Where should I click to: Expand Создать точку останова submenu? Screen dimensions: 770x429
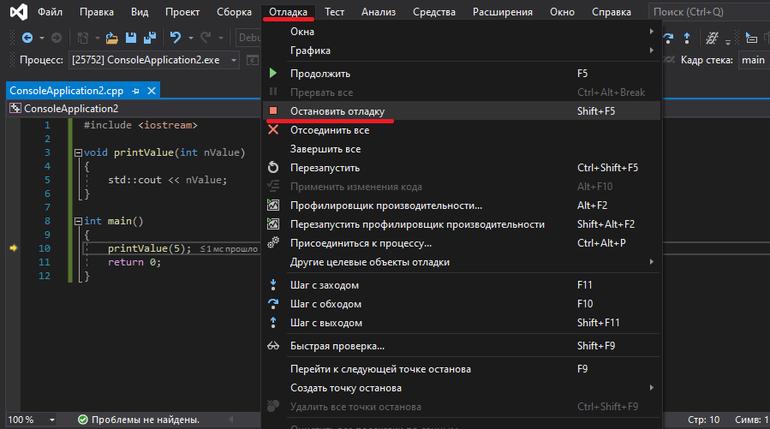[462, 388]
